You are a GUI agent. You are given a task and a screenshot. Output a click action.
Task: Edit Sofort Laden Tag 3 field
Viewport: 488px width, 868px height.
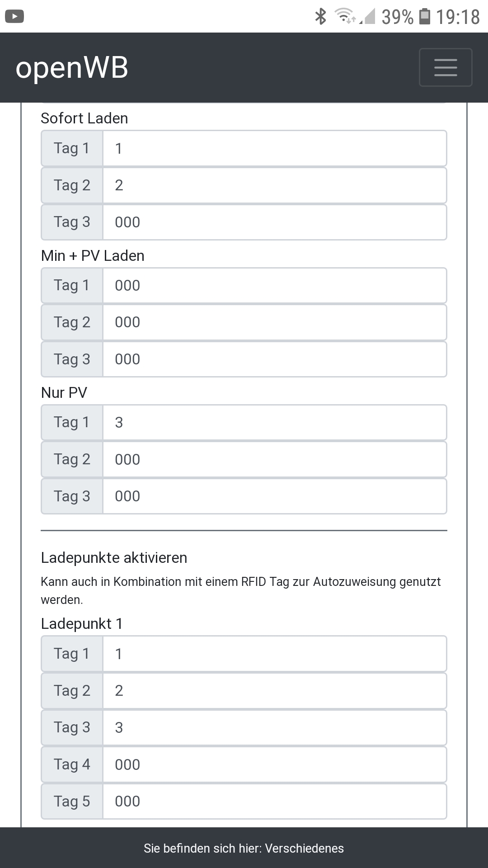pos(275,222)
